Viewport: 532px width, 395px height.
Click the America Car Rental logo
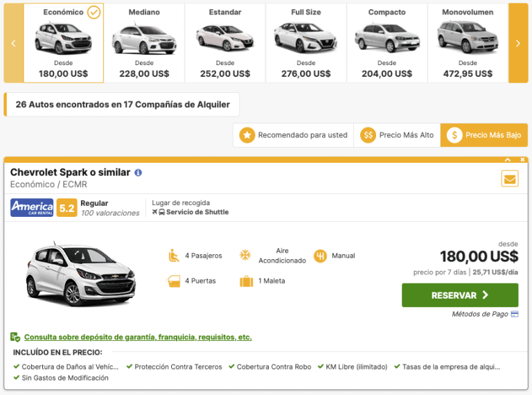coord(32,207)
